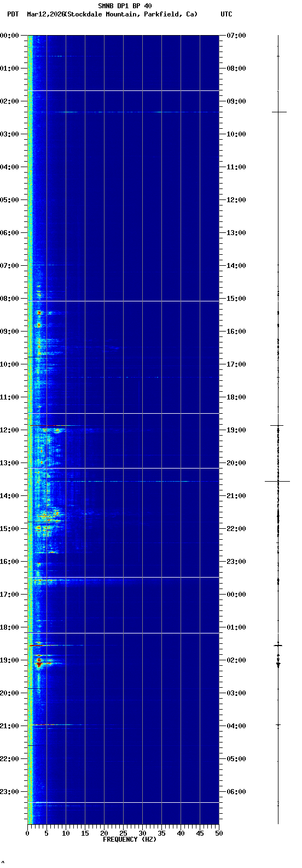Viewport: 302px width, 868px height.
Task: Select the '02:00' label on UTC axis
Action: coord(236,660)
